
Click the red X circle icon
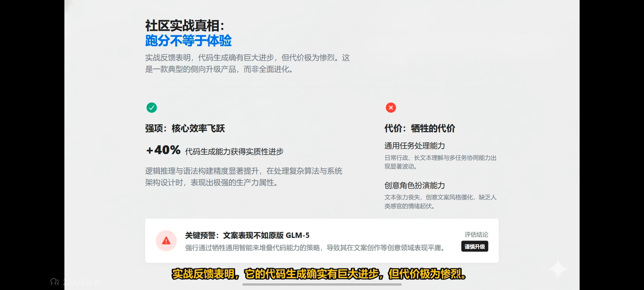pyautogui.click(x=391, y=107)
